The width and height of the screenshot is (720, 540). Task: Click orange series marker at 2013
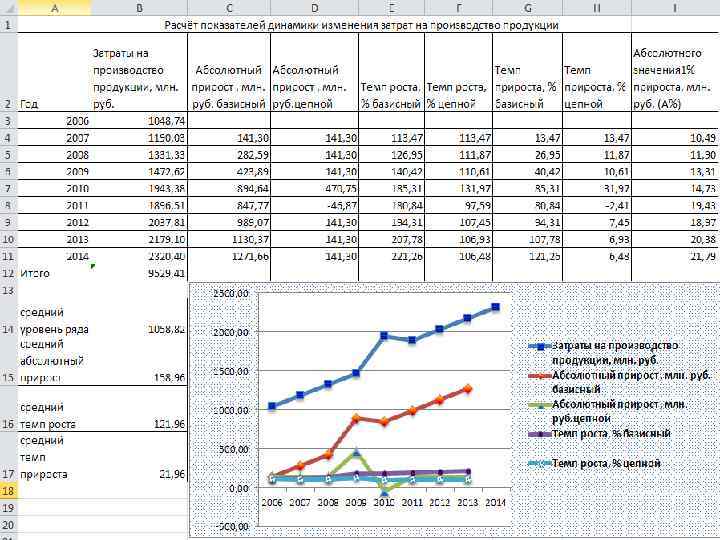[468, 389]
